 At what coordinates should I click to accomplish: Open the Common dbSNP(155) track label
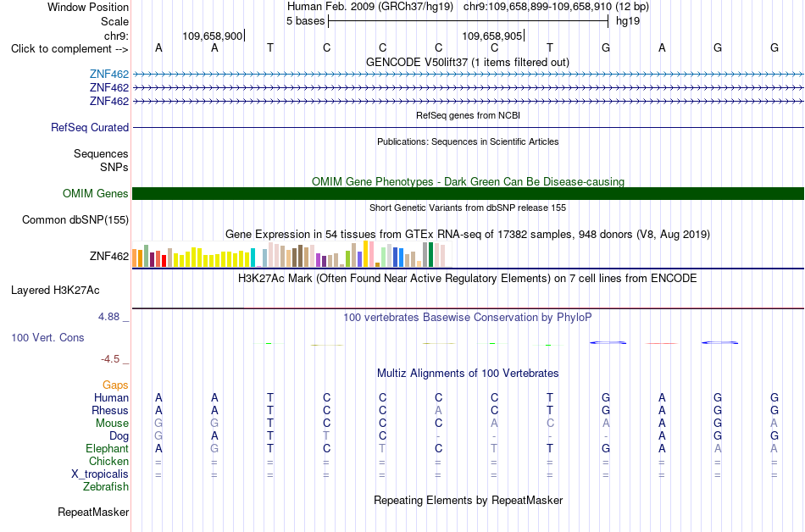(x=75, y=219)
